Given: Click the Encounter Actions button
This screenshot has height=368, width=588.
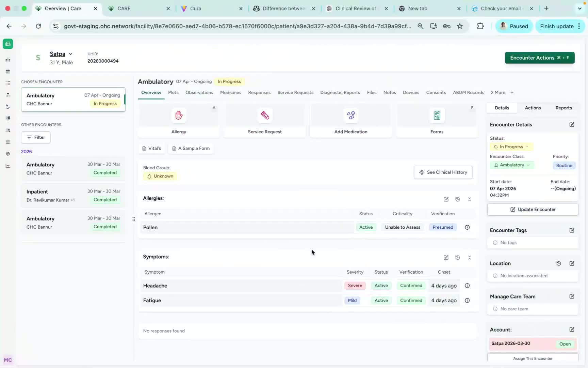Looking at the screenshot, I should 540,58.
